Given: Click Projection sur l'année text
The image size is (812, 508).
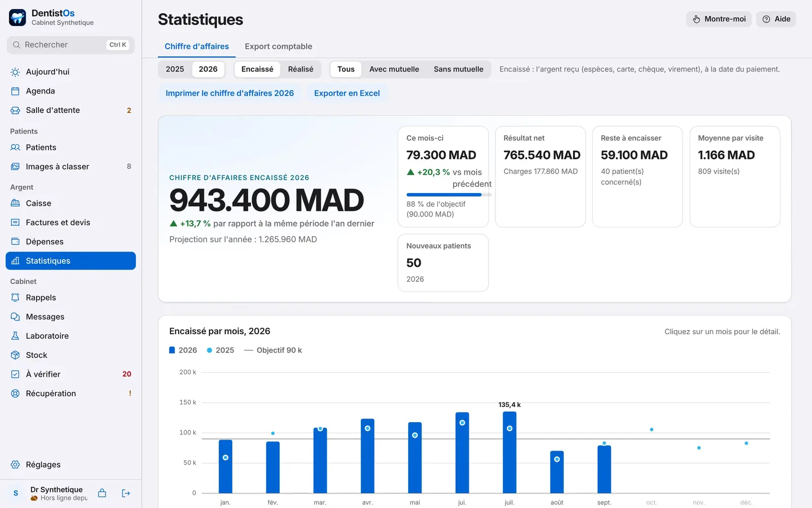Looking at the screenshot, I should point(243,239).
